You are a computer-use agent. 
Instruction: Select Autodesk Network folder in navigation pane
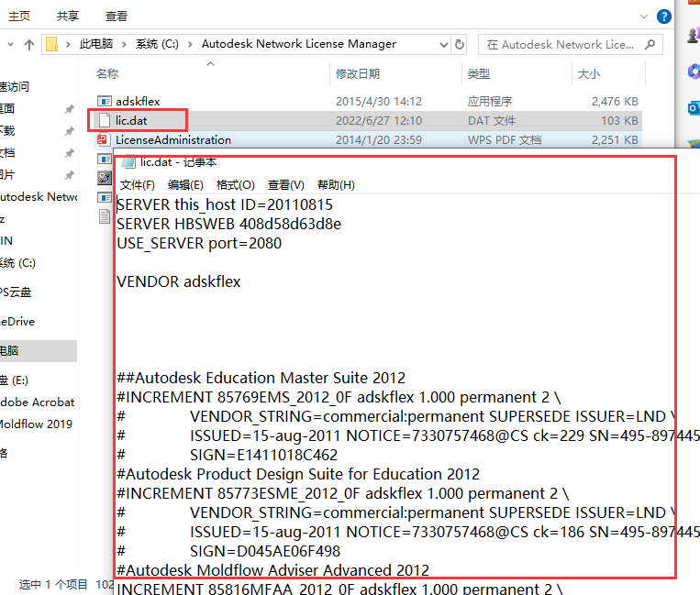tap(39, 197)
